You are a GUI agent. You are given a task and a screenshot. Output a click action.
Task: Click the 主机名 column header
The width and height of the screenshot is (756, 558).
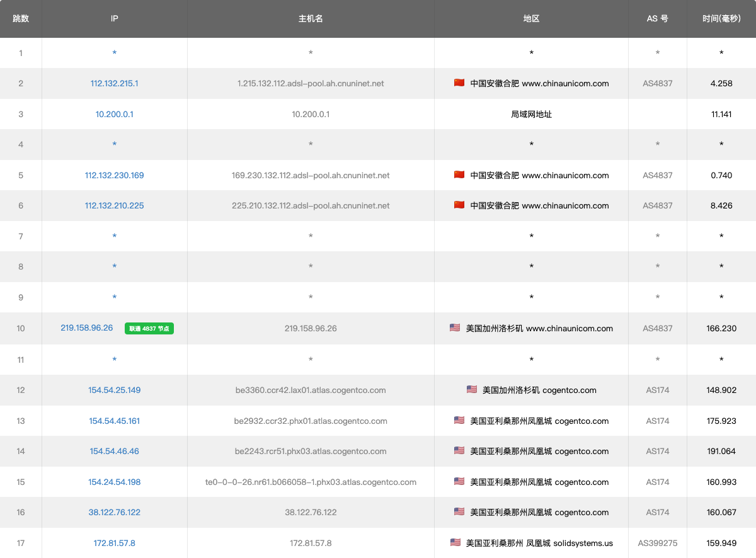tap(311, 19)
